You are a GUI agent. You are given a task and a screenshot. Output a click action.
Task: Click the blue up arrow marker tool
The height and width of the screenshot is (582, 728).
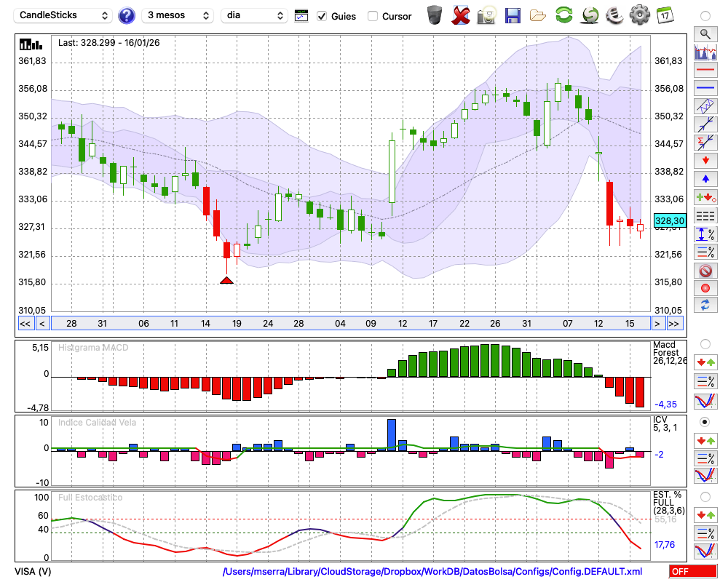tap(705, 178)
